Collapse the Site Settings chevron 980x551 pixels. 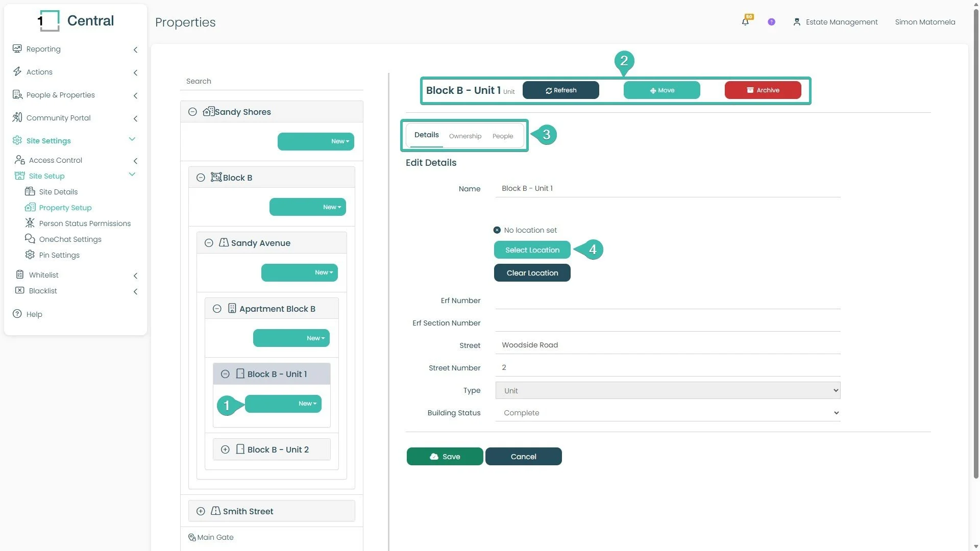pyautogui.click(x=132, y=139)
